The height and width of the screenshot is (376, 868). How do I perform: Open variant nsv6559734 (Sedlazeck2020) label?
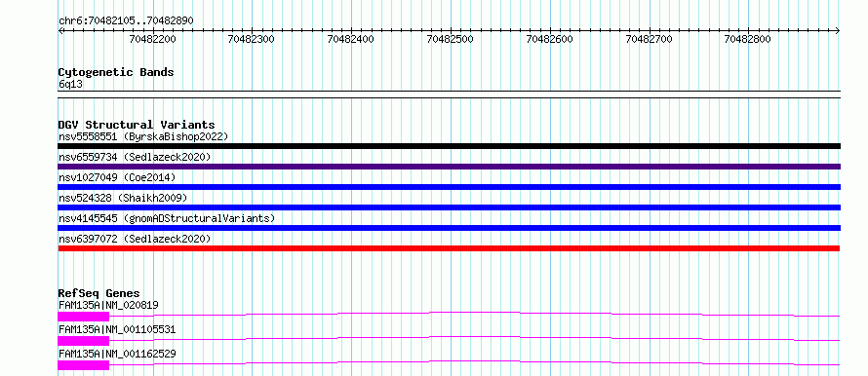[135, 157]
